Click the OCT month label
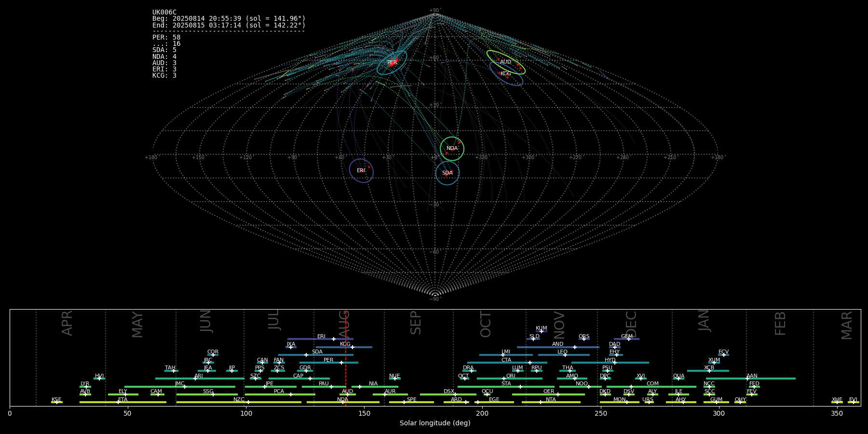Image resolution: width=868 pixels, height=434 pixels. point(486,325)
